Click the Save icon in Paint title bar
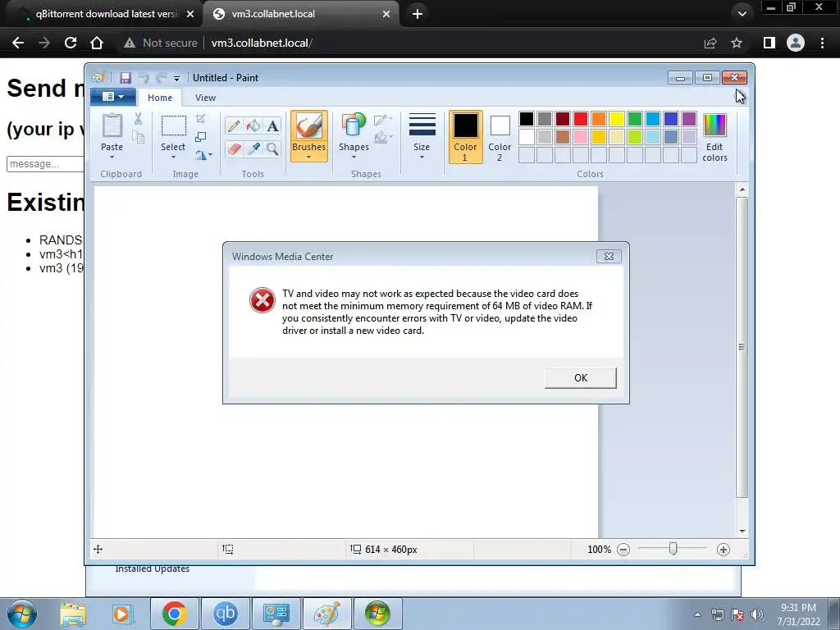840x630 pixels. coord(126,78)
